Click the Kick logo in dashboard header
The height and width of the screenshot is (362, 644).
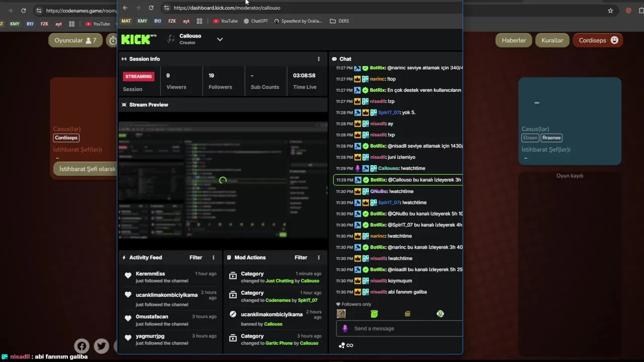139,39
